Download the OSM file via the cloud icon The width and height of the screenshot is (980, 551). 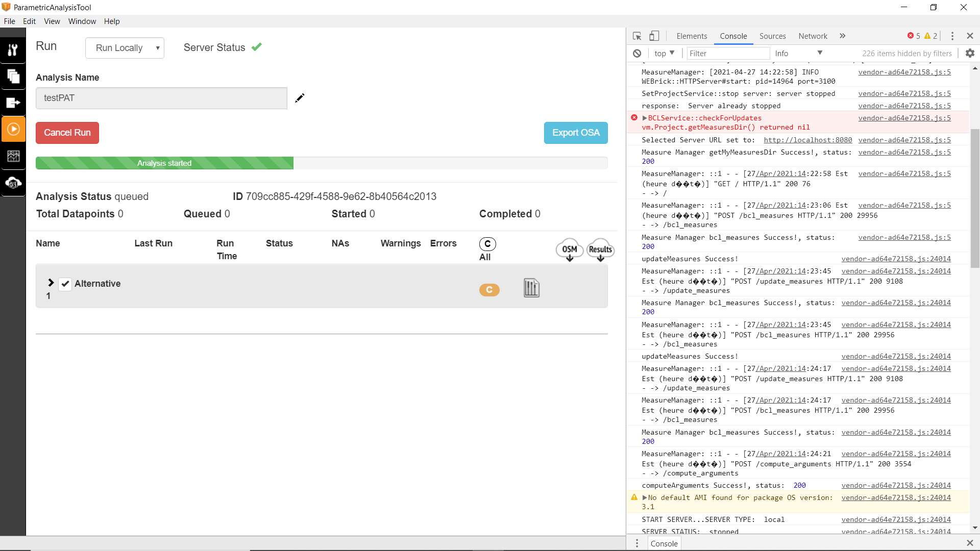569,249
